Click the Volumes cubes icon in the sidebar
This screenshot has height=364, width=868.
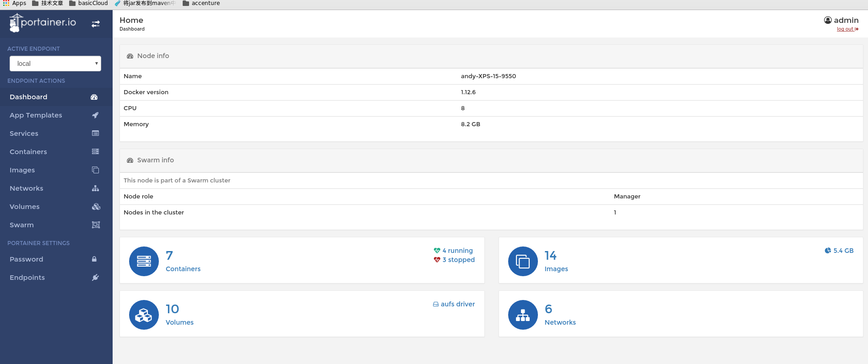[96, 207]
